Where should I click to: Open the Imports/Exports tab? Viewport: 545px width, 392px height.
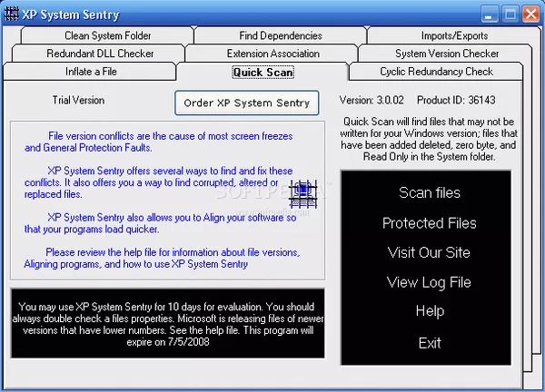454,35
